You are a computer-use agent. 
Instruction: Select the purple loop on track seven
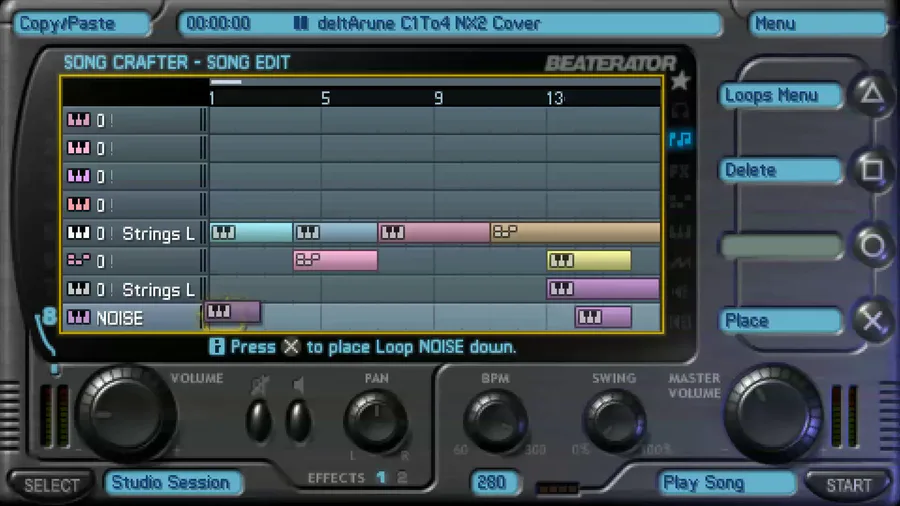[603, 289]
